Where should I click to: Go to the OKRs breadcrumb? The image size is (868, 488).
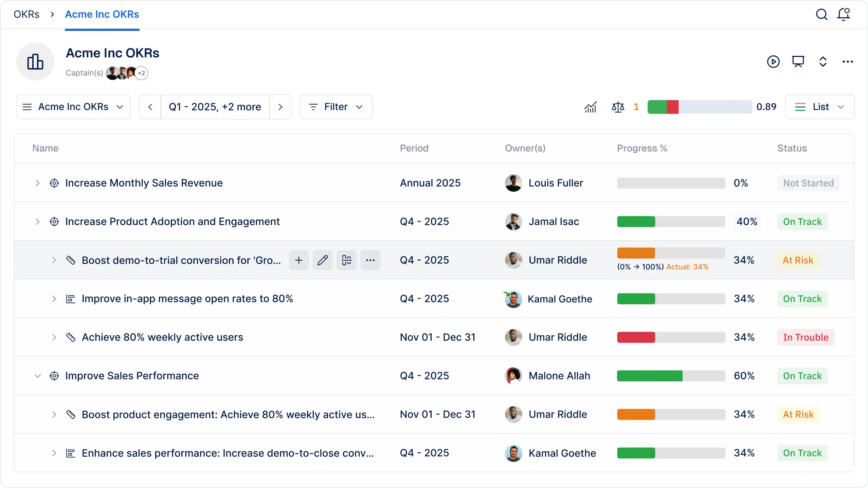26,15
